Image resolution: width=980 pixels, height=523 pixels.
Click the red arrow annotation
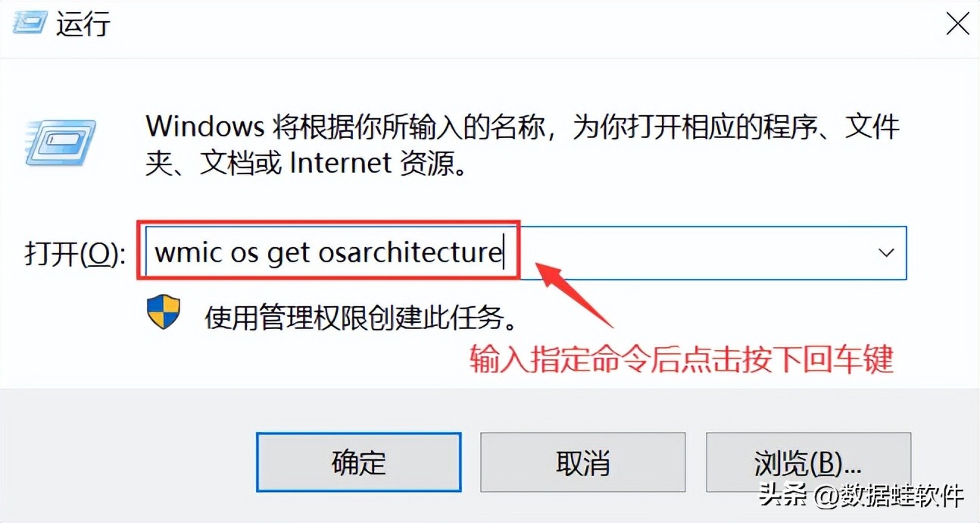(576, 293)
